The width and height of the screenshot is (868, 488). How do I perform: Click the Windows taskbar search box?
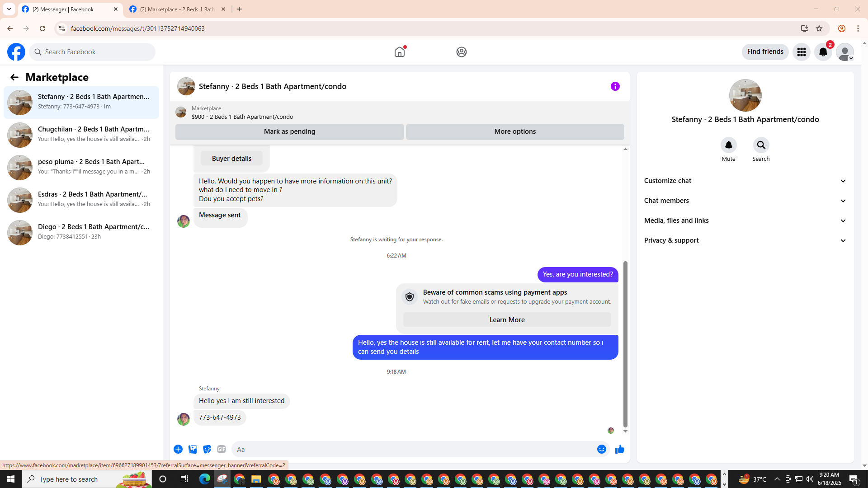coord(87,479)
